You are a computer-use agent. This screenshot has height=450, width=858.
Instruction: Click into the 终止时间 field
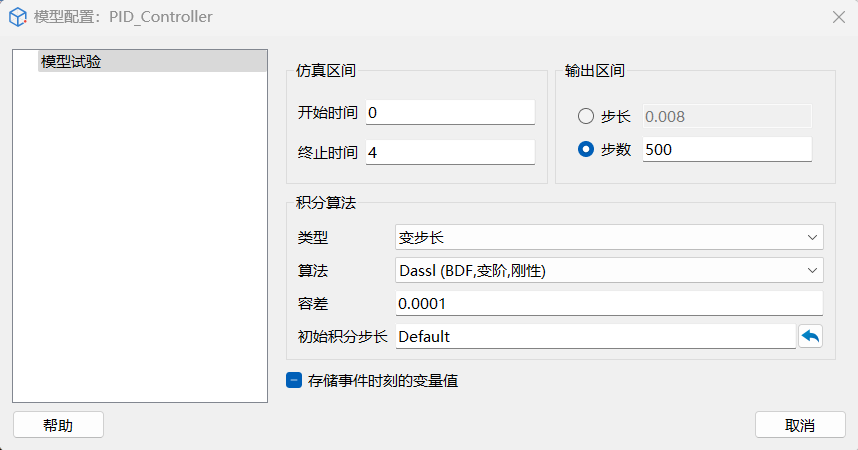[450, 152]
